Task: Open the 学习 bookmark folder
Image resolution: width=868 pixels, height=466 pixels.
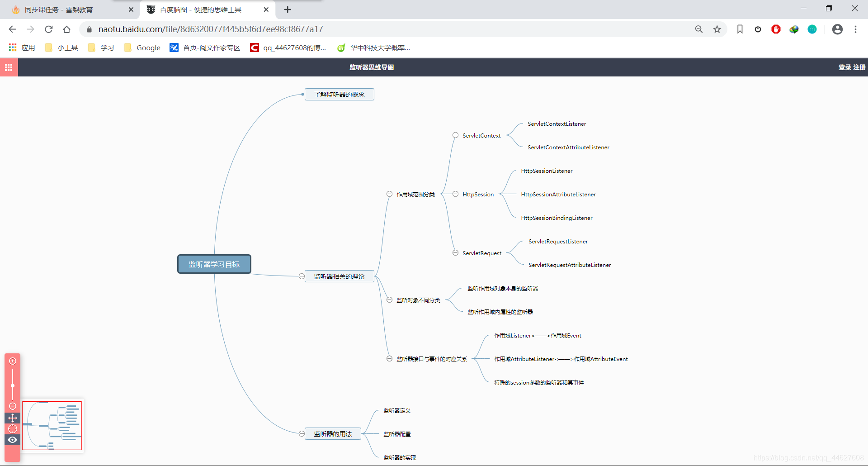Action: click(101, 48)
